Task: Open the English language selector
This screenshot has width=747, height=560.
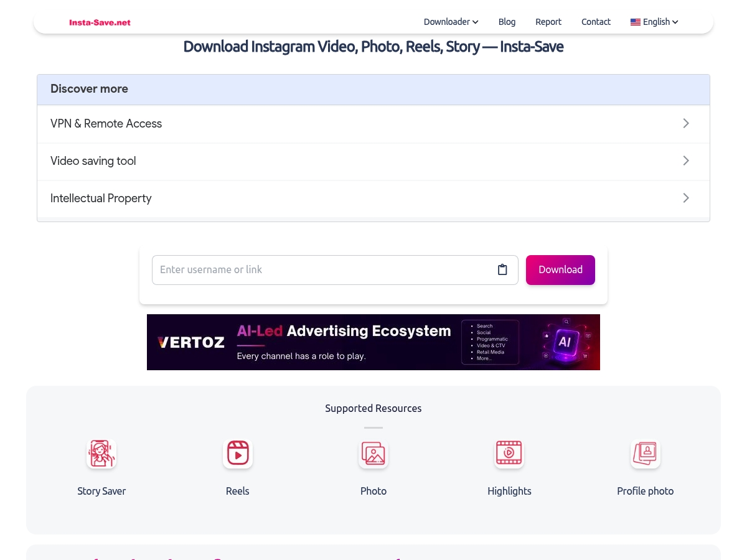Action: pos(654,22)
